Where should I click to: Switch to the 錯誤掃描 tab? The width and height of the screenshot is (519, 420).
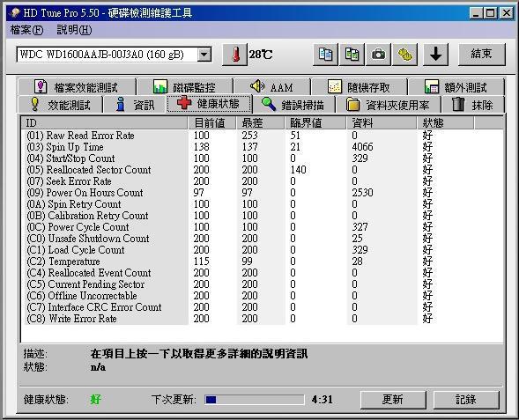coord(294,105)
